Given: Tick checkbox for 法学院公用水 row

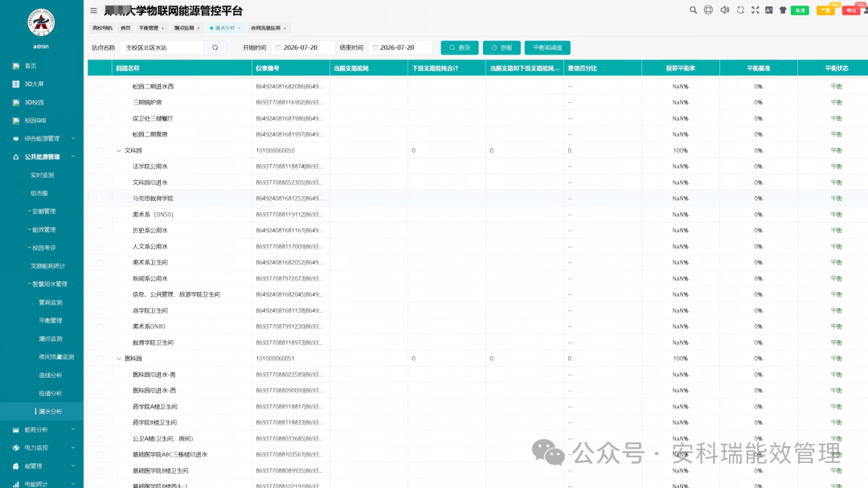Looking at the screenshot, I should click(100, 166).
